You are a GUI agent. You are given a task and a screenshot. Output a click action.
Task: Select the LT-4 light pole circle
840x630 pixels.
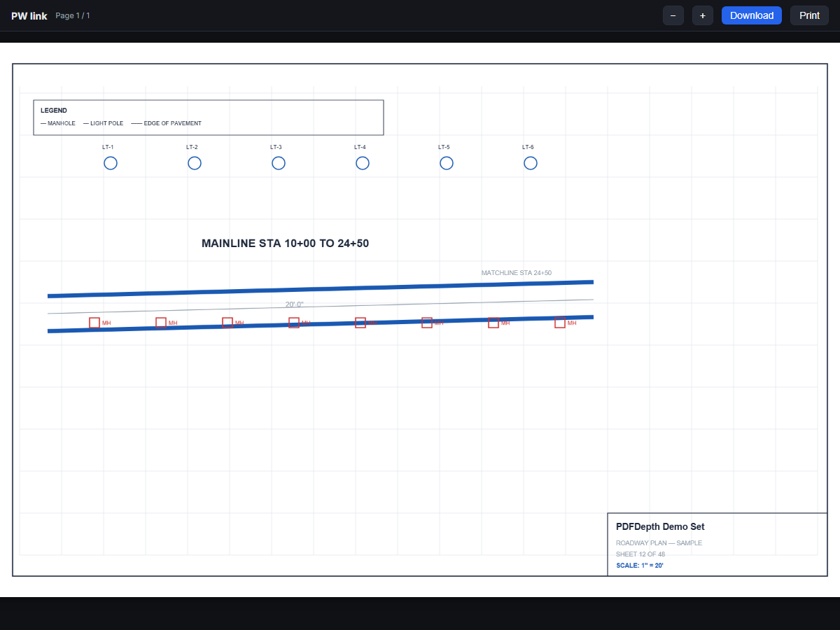[x=363, y=163]
